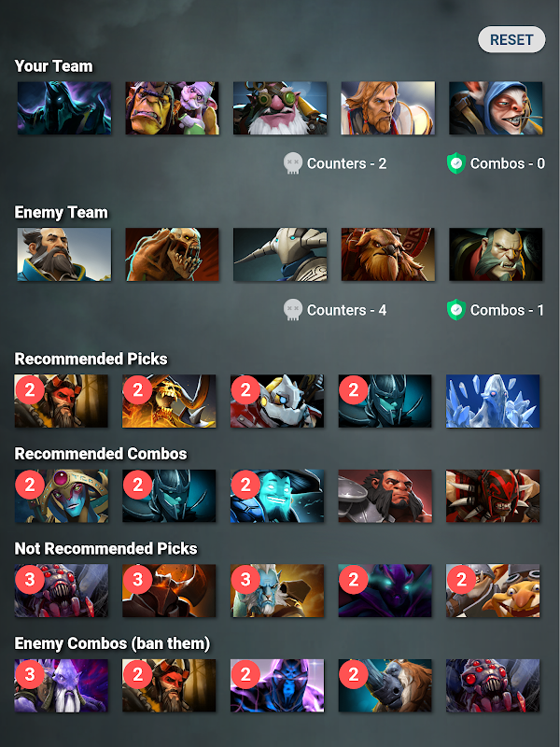Choose Lifestealer slot in Enemy Team
The width and height of the screenshot is (560, 747).
pos(172,254)
